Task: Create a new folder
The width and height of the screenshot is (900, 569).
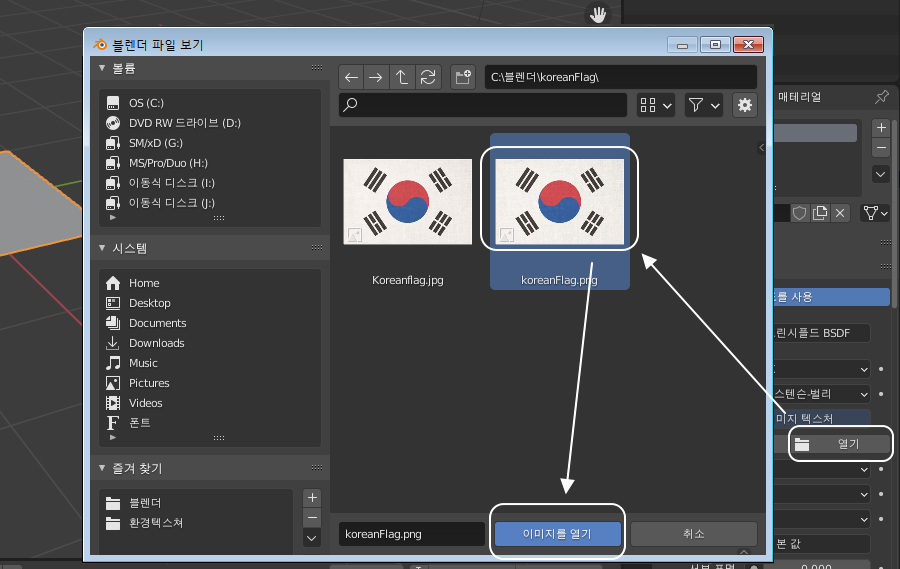Action: (x=463, y=77)
